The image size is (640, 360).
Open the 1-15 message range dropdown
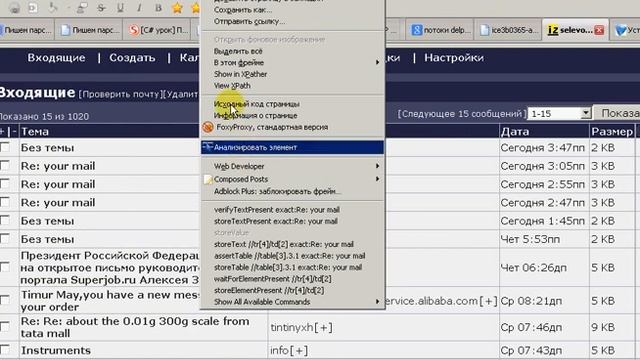pos(586,113)
